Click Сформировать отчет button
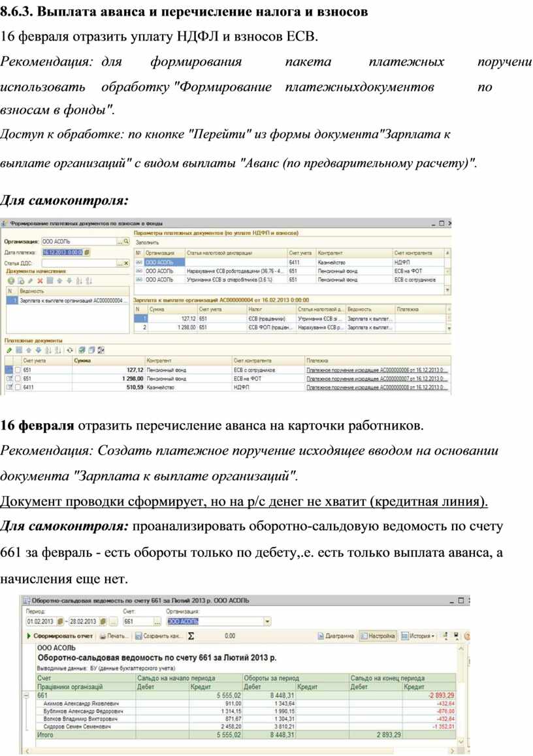Viewport: 533px width, 756px height. [60, 637]
